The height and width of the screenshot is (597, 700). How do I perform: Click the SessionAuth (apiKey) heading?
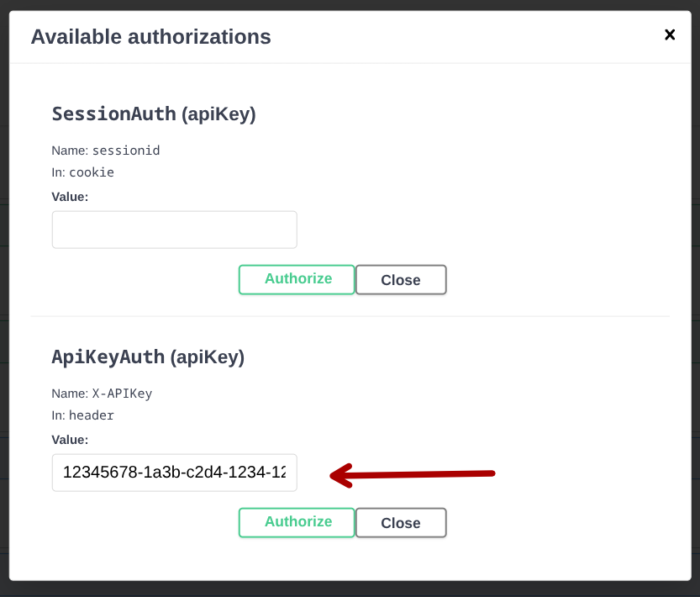point(154,114)
